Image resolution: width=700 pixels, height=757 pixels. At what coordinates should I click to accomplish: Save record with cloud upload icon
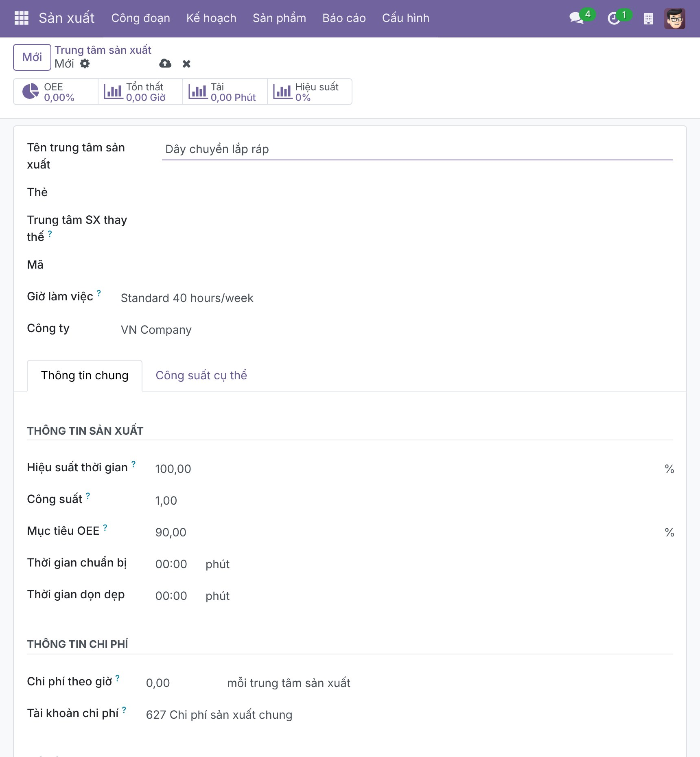click(165, 63)
